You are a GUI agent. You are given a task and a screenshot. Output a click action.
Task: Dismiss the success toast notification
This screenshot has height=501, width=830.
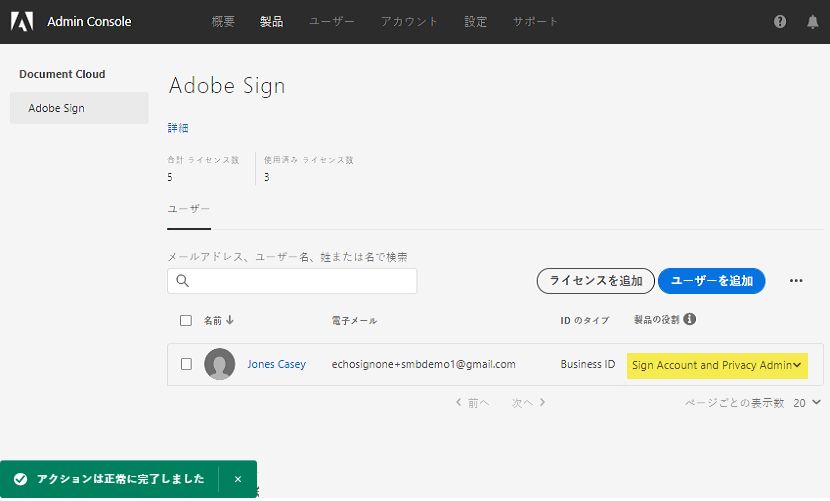tap(238, 479)
